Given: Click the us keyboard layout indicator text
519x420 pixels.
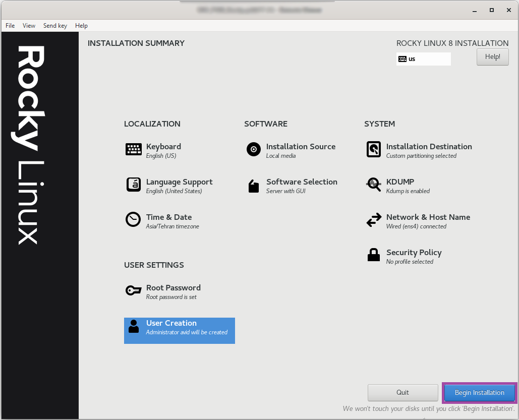Looking at the screenshot, I should tap(412, 59).
